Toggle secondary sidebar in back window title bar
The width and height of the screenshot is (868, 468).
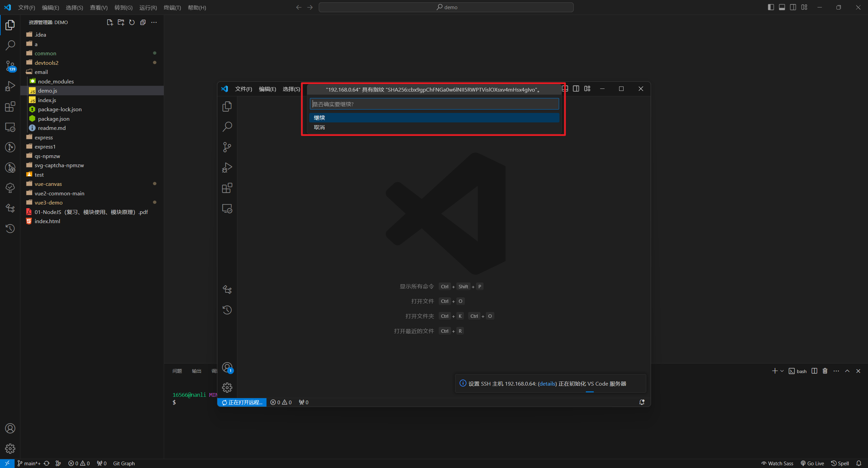click(x=793, y=7)
